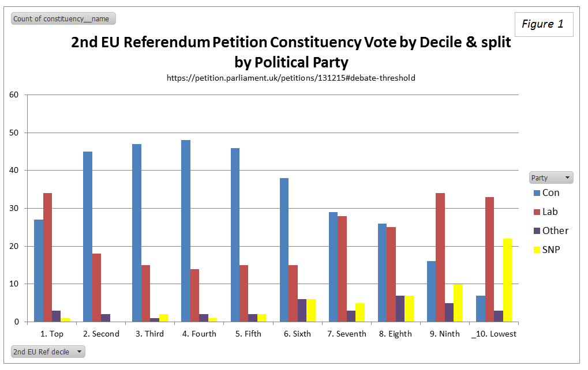The image size is (588, 370).
Task: Click the red Lab legend swatch
Action: click(x=535, y=212)
